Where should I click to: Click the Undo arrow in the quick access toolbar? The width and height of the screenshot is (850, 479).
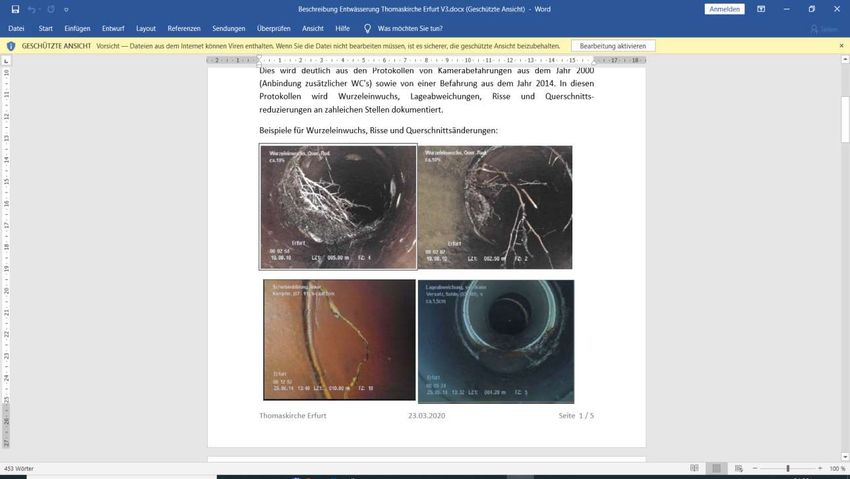point(31,9)
